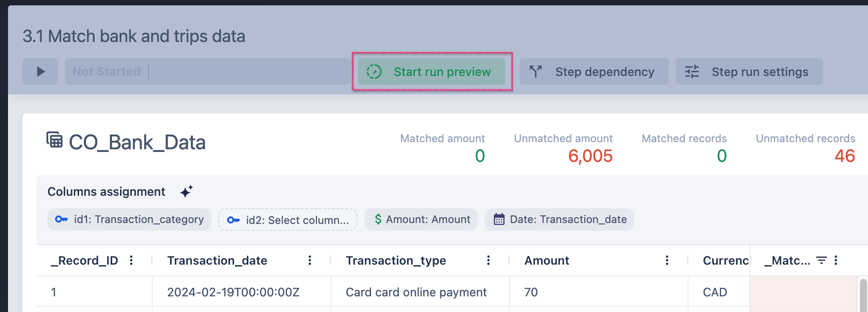The height and width of the screenshot is (312, 868).
Task: Select a column for id2
Action: pyautogui.click(x=288, y=220)
